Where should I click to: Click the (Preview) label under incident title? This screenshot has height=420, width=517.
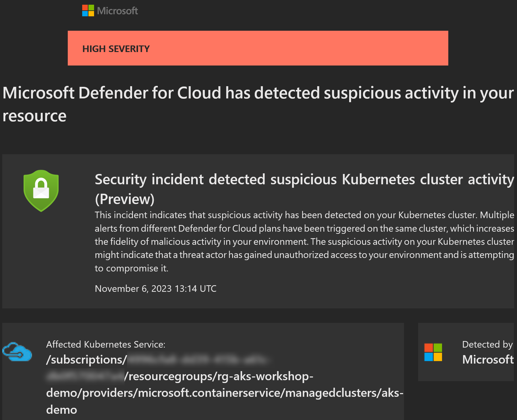pyautogui.click(x=125, y=199)
